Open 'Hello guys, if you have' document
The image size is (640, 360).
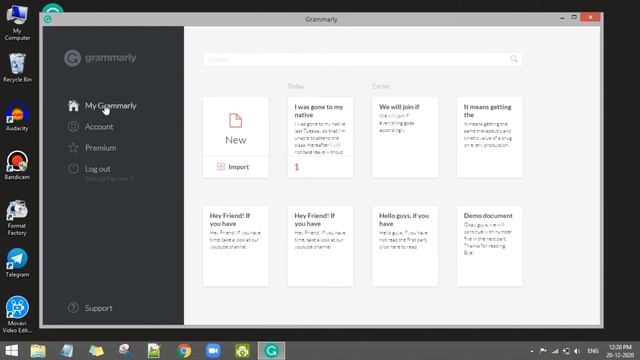[x=405, y=246]
